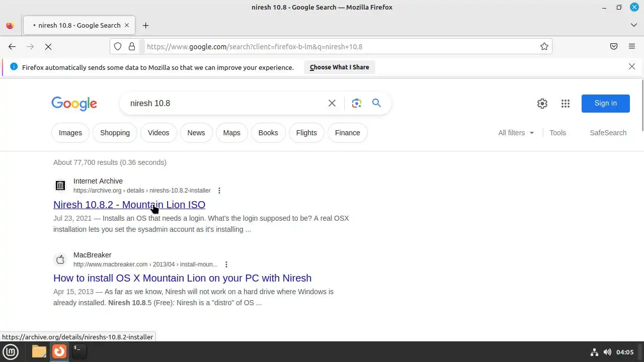Open Firefox View pinned icon
644x362 pixels.
click(x=10, y=25)
